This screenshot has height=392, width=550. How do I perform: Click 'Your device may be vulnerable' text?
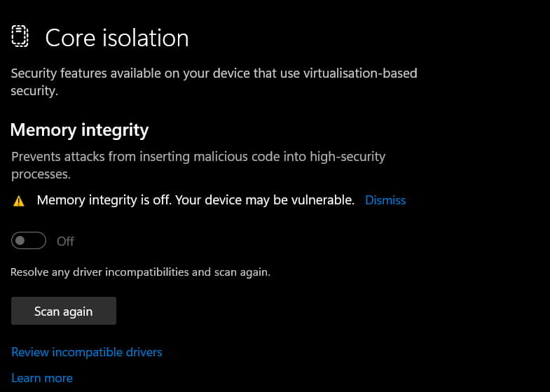pos(265,200)
